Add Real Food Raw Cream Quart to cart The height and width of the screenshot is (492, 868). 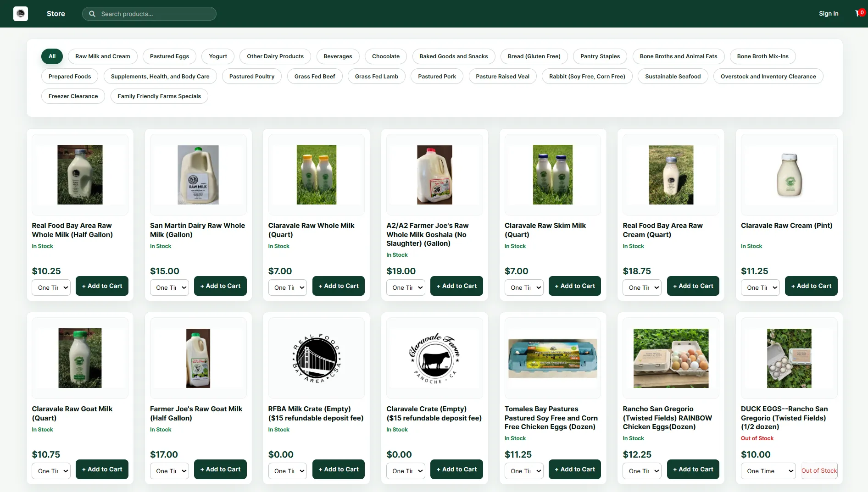pos(693,286)
